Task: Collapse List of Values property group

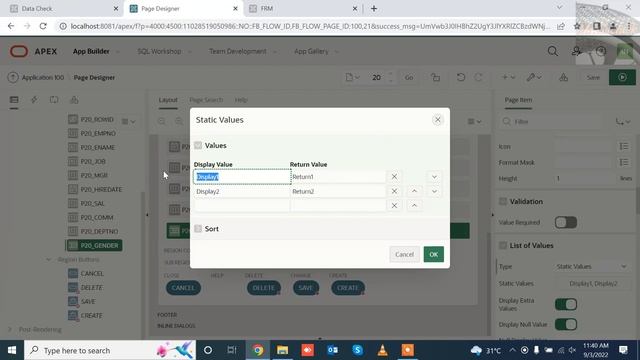Action: (503, 245)
